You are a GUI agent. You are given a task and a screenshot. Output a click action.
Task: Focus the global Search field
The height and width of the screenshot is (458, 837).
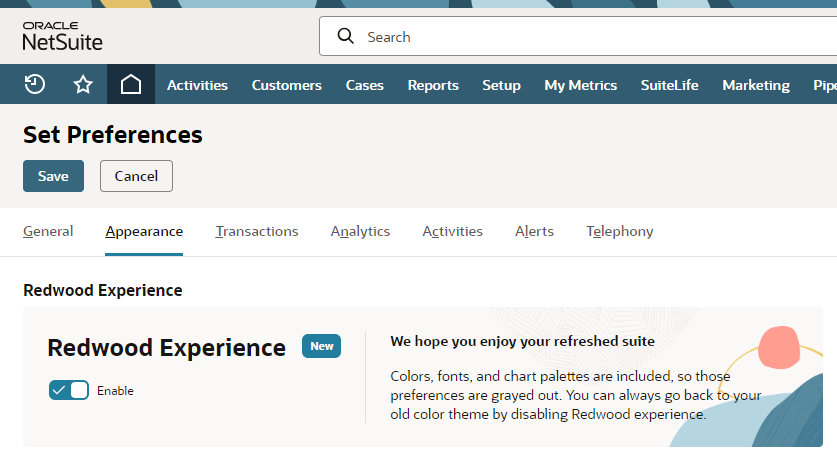[x=578, y=36]
